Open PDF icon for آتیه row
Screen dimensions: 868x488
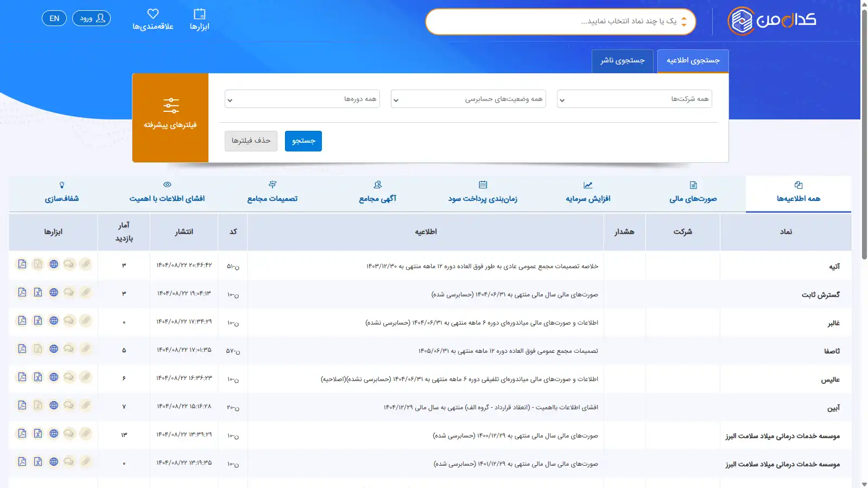tap(22, 264)
